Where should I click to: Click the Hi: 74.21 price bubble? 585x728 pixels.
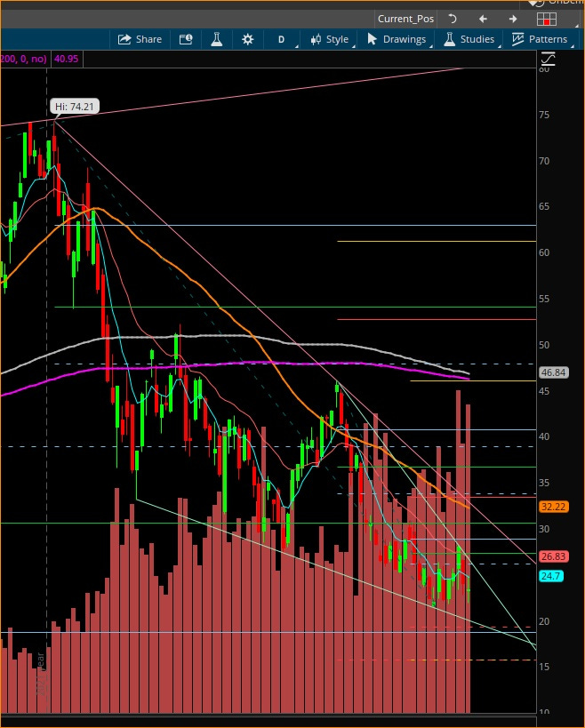(x=75, y=107)
